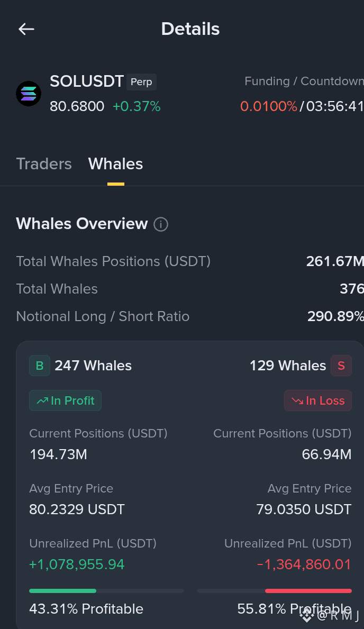Tap the 0.0100% funding rate
Screen dimensions: 364x629
[x=268, y=106]
